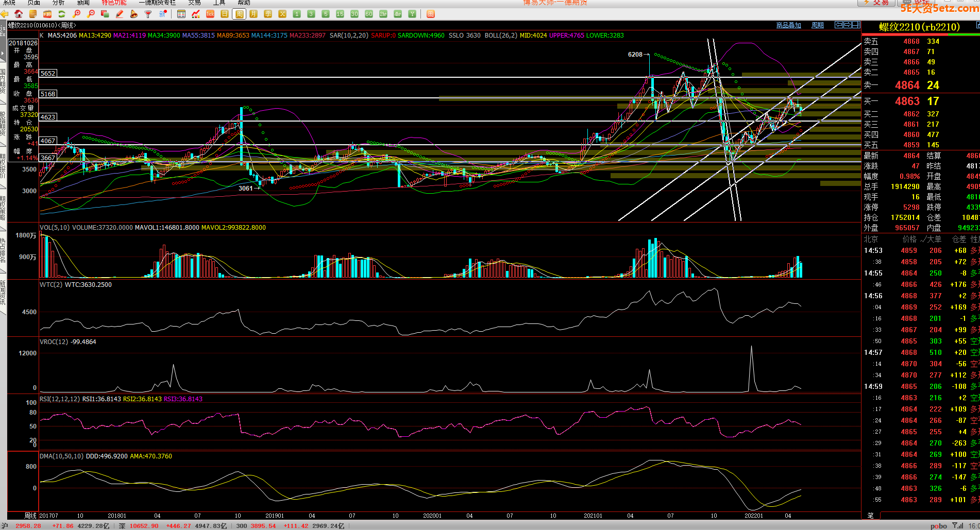Viewport: 980px width, 530px height.
Task: Click the 卖一 price 4864
Action: point(907,85)
